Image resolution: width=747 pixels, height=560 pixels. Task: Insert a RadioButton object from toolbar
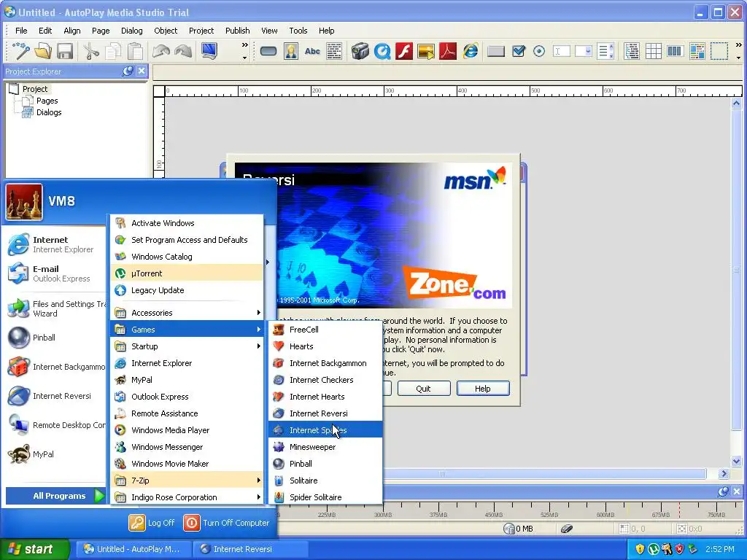pos(539,51)
